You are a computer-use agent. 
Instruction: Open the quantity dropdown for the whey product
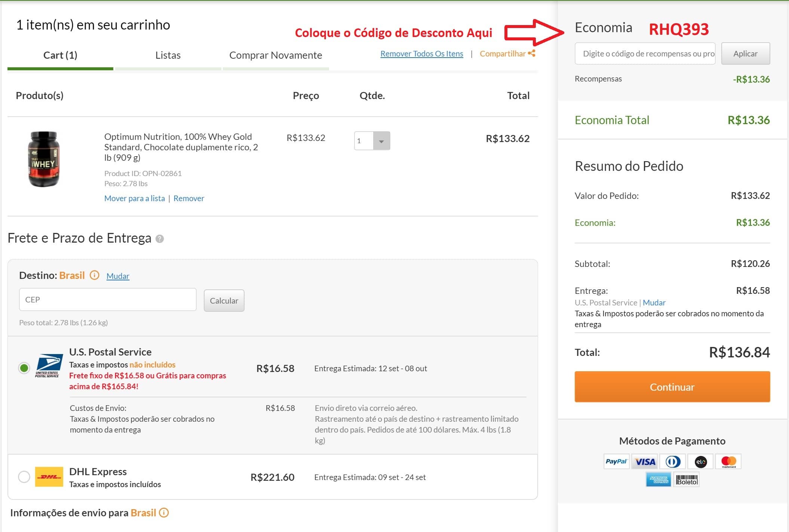coord(381,141)
